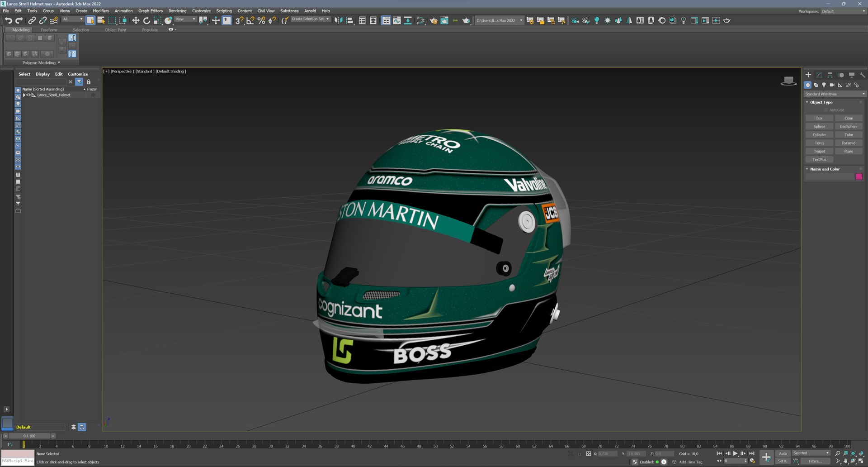Open the Modify panel tab icon
The width and height of the screenshot is (868, 467).
(x=819, y=75)
